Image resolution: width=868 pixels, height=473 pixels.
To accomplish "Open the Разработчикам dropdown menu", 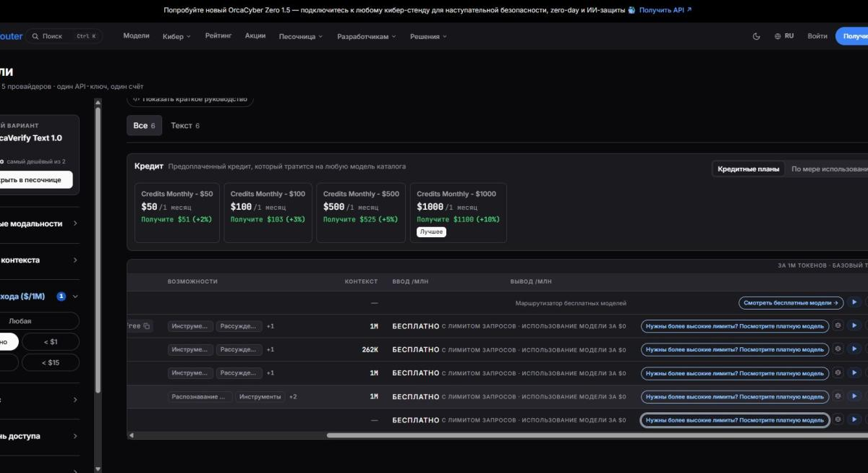I will tap(367, 36).
